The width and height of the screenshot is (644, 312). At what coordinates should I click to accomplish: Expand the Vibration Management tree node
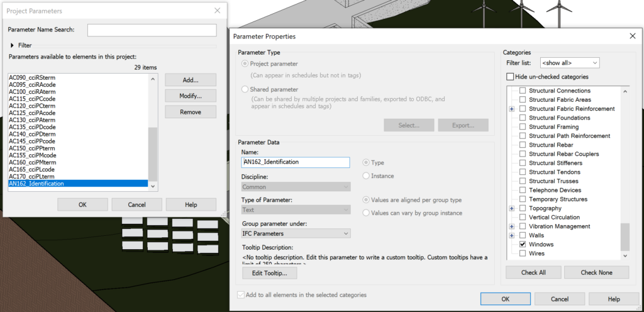(512, 226)
